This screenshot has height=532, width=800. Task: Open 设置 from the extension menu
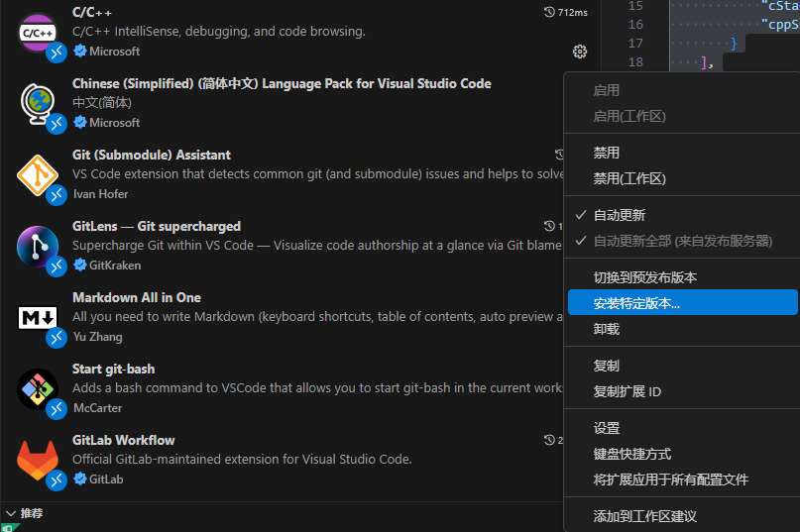(x=682, y=428)
